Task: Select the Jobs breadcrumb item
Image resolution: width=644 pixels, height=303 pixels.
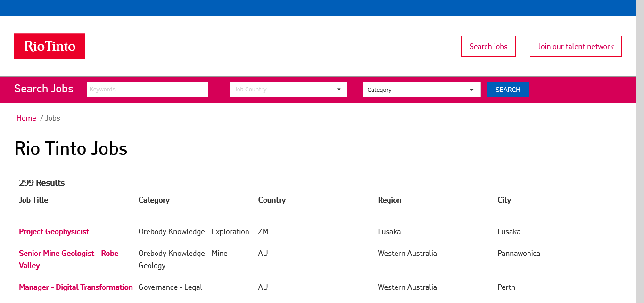Action: point(53,118)
